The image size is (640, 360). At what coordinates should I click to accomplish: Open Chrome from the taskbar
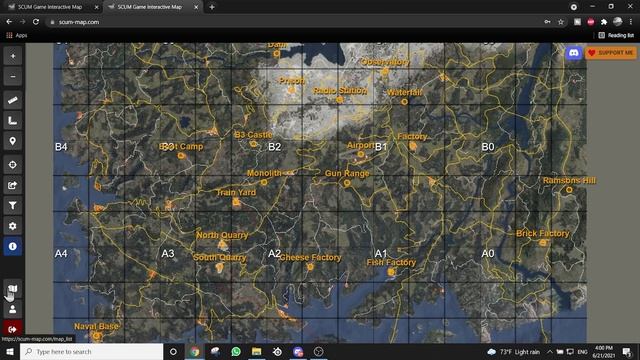coord(195,351)
